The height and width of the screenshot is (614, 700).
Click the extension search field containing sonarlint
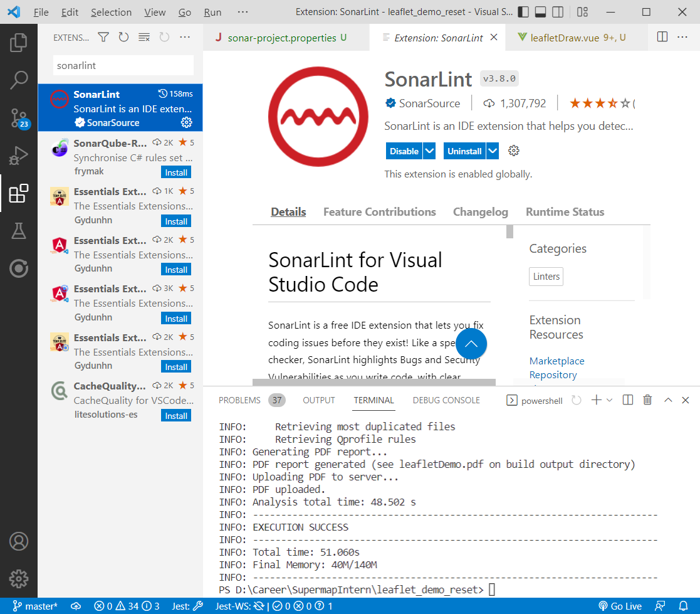(123, 65)
